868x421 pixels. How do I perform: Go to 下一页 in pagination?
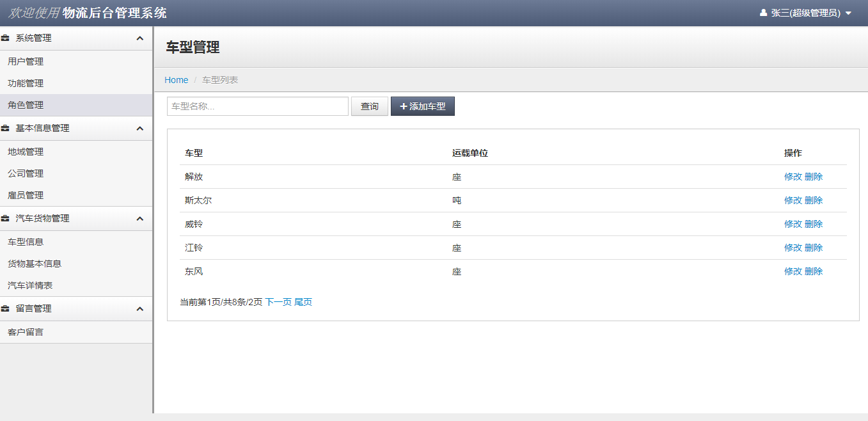pyautogui.click(x=278, y=302)
